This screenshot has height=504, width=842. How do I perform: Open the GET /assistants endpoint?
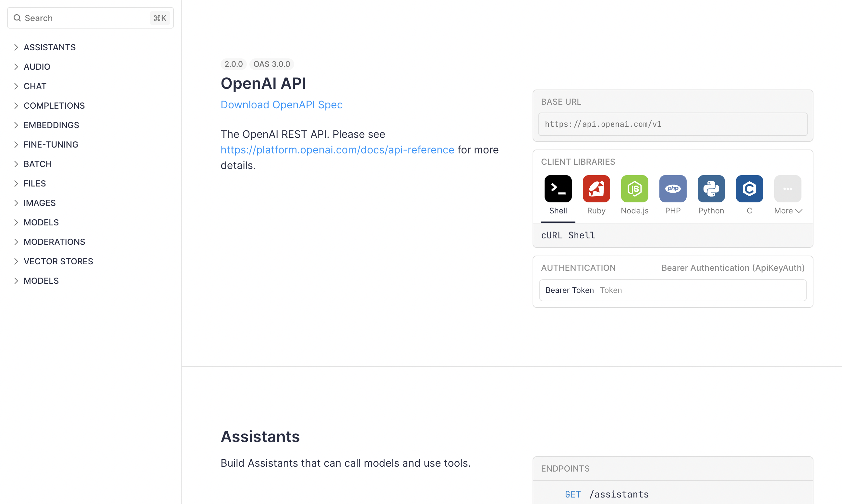click(606, 494)
